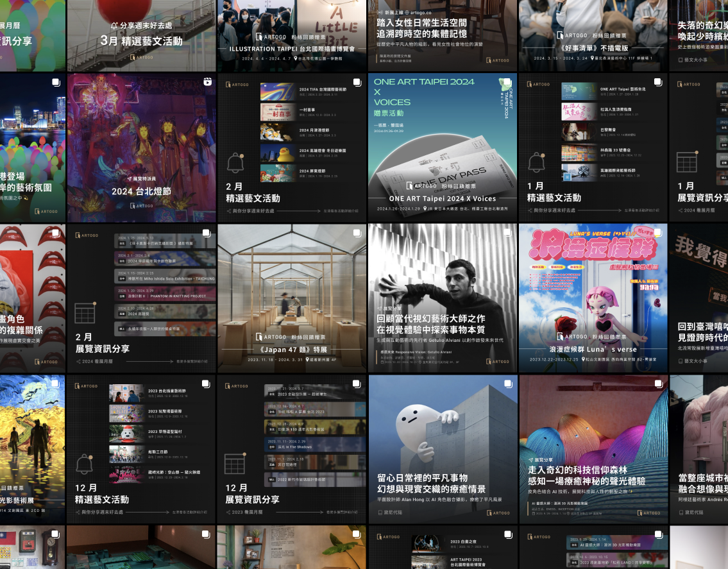This screenshot has height=569, width=728.
Task: Open the red lips artwork post
Action: (33, 298)
